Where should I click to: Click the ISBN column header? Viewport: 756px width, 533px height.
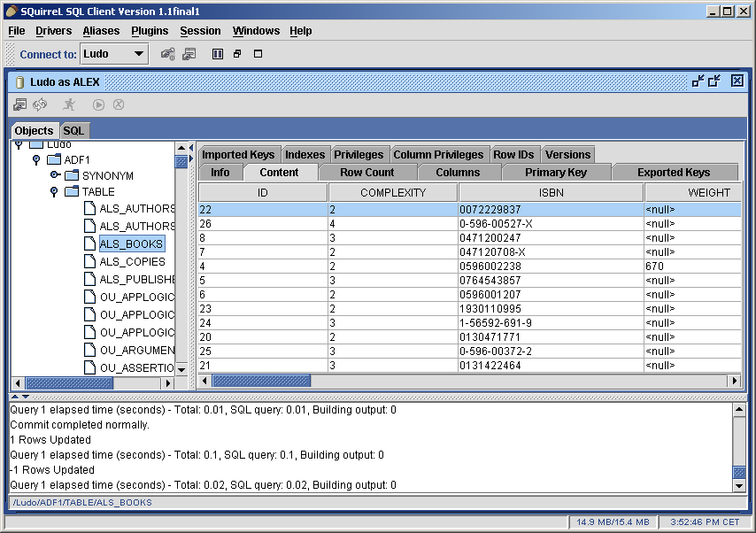(550, 192)
